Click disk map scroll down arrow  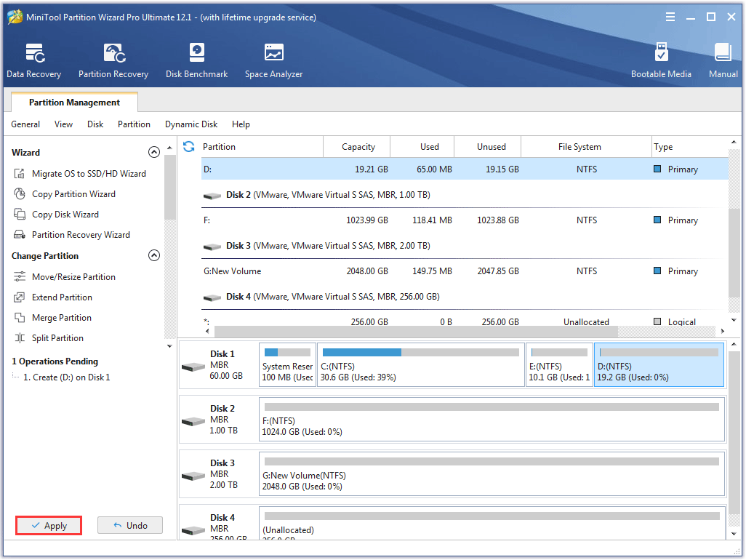pos(734,534)
